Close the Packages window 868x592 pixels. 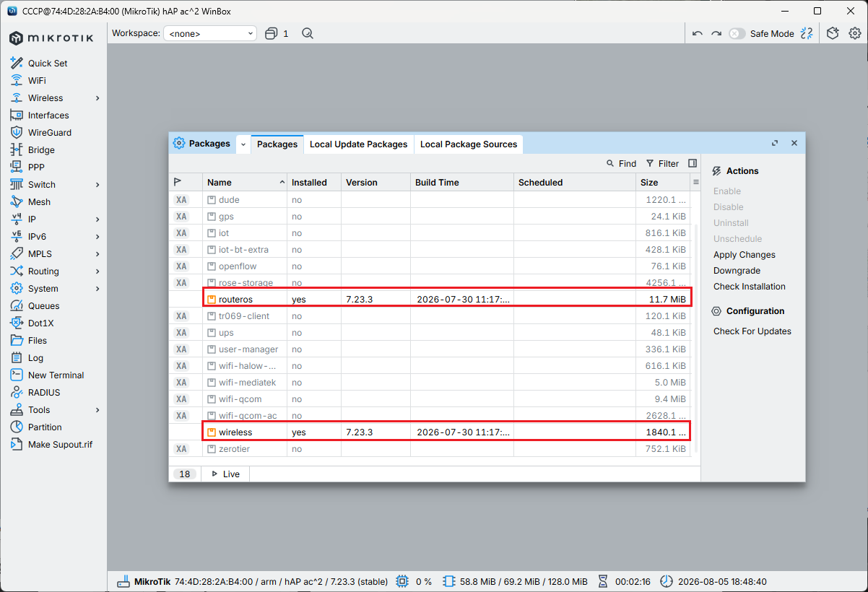pyautogui.click(x=794, y=143)
